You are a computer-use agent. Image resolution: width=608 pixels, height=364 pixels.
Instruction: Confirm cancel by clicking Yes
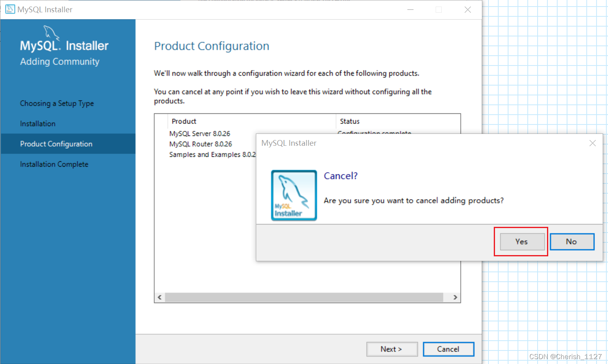pyautogui.click(x=522, y=242)
